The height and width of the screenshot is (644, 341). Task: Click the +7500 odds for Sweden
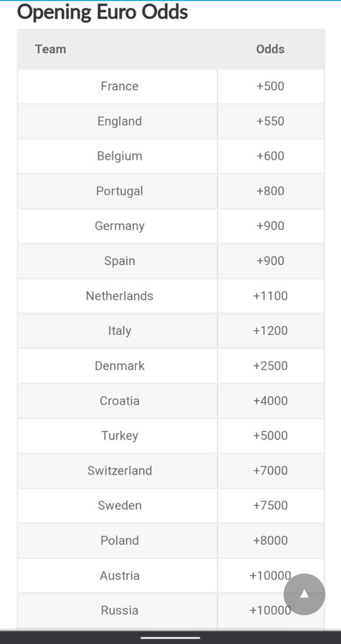[270, 506]
